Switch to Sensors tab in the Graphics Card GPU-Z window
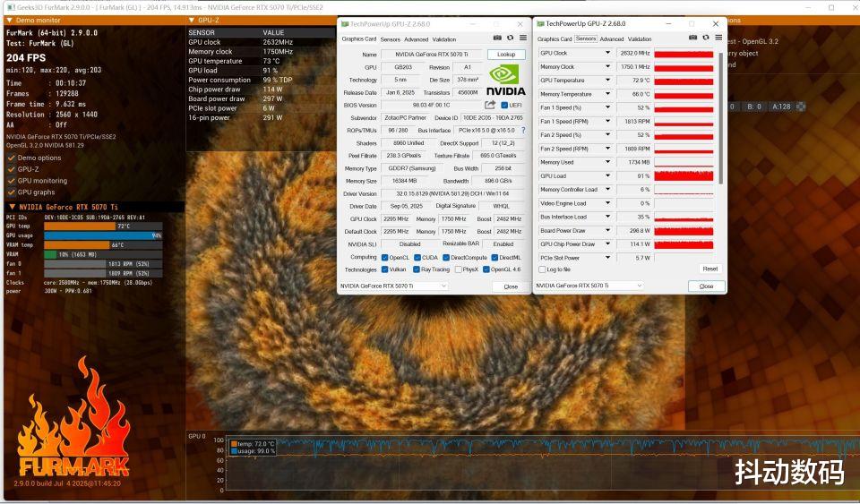 click(x=390, y=39)
